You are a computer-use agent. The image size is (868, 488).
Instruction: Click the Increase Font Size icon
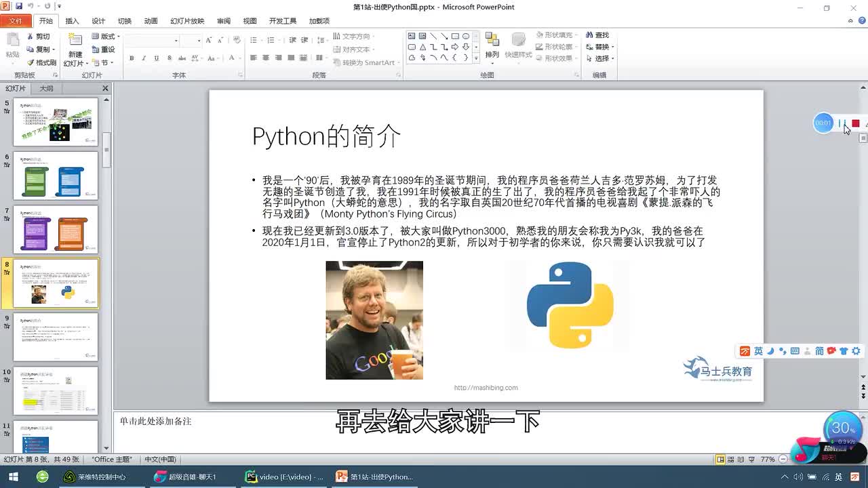(209, 41)
